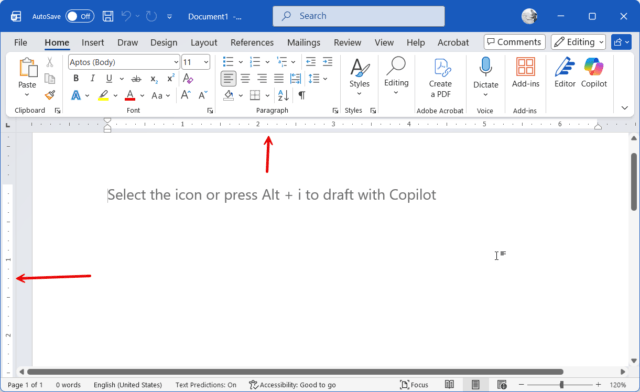Open the Review tab
640x392 pixels.
tap(347, 42)
